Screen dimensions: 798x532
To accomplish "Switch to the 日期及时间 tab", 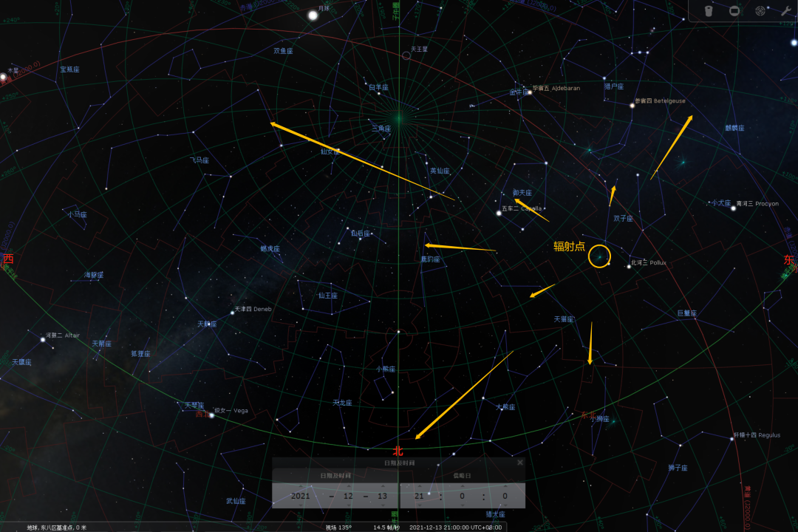I will click(x=335, y=476).
